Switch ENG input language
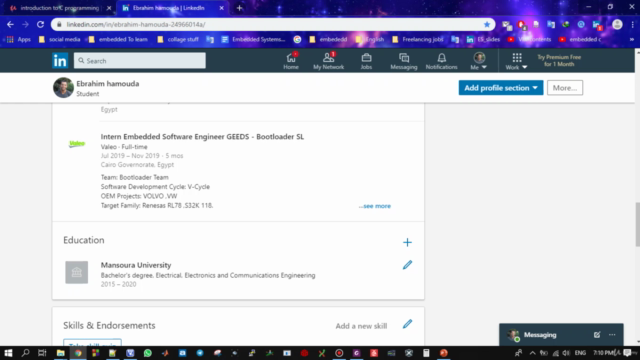The height and width of the screenshot is (360, 640). click(x=580, y=353)
